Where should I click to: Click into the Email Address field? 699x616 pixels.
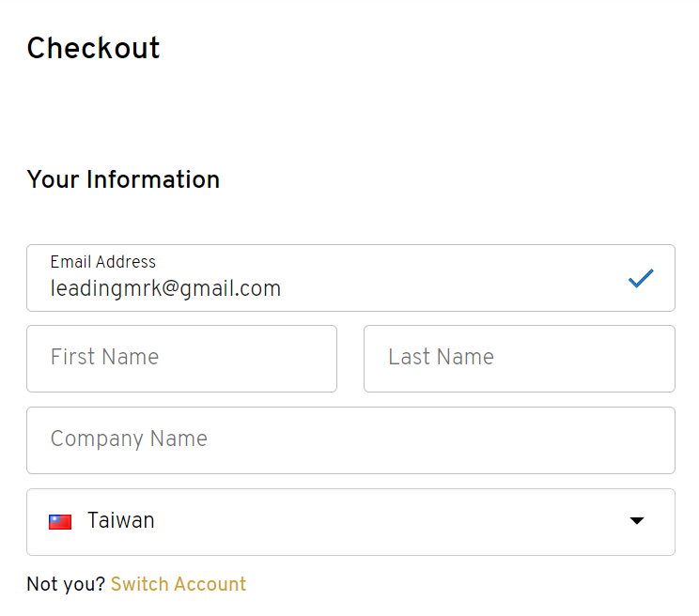(350, 278)
